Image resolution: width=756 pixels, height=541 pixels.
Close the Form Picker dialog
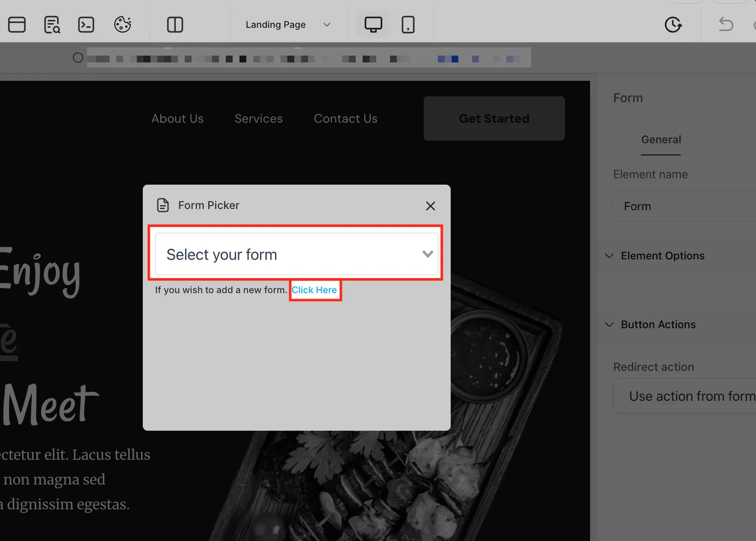(x=430, y=206)
